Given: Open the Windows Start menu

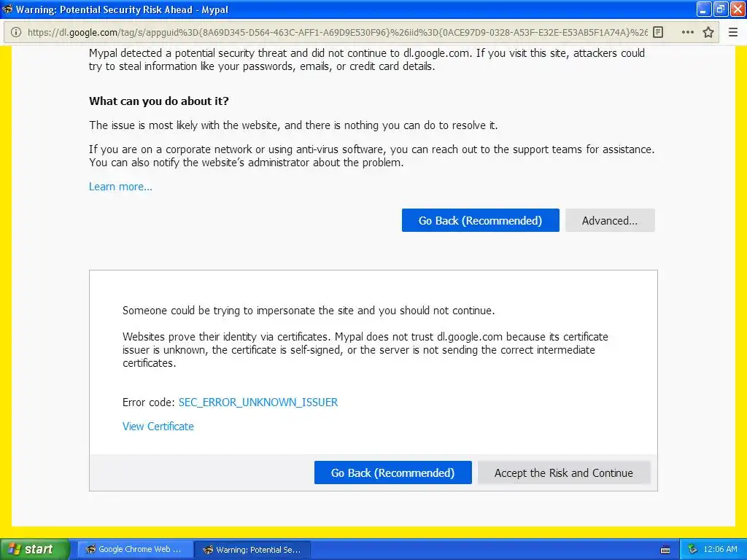Looking at the screenshot, I should click(x=34, y=549).
